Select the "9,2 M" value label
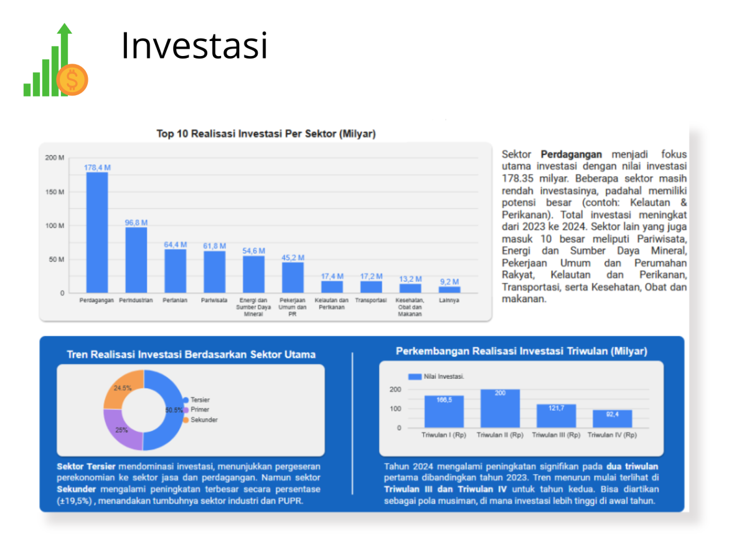This screenshot has height=560, width=747. 450,282
